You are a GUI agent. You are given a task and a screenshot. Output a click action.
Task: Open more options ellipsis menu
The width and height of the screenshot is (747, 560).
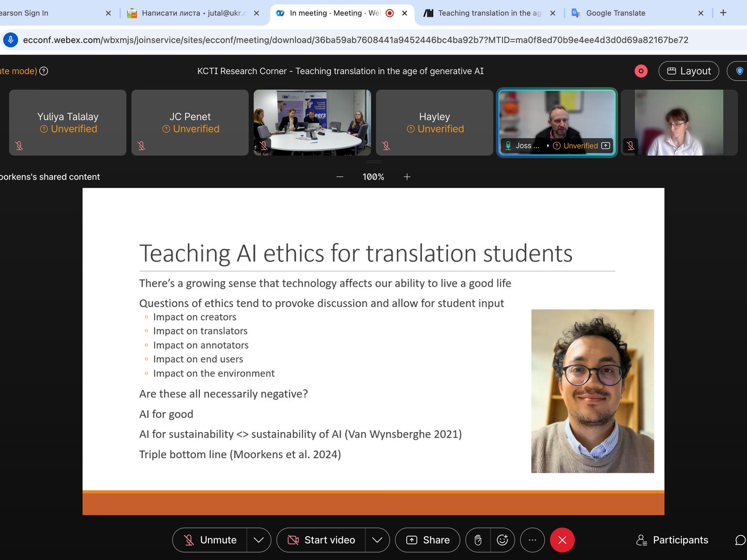coord(532,540)
